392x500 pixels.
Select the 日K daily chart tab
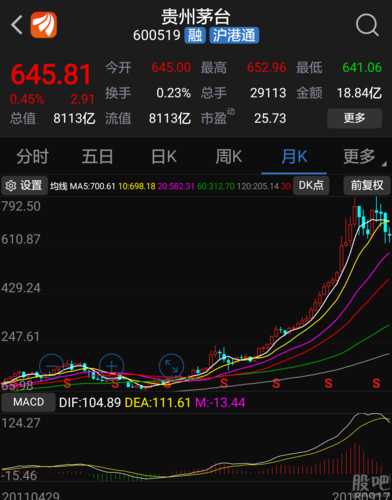click(164, 157)
